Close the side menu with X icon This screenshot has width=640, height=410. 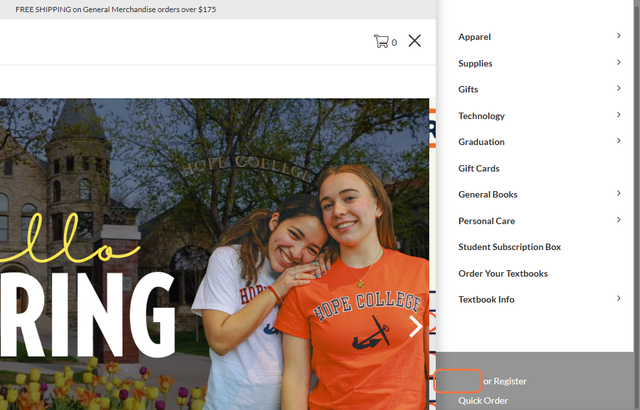(x=414, y=41)
